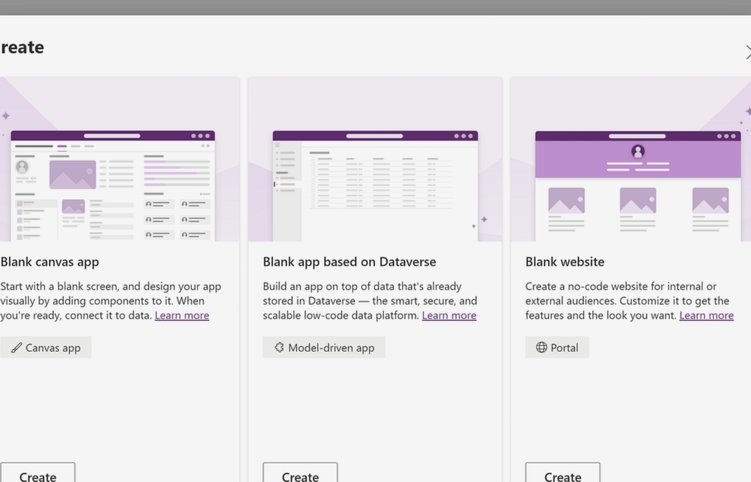Create a Blank canvas app
The image size is (751, 482).
37,472
